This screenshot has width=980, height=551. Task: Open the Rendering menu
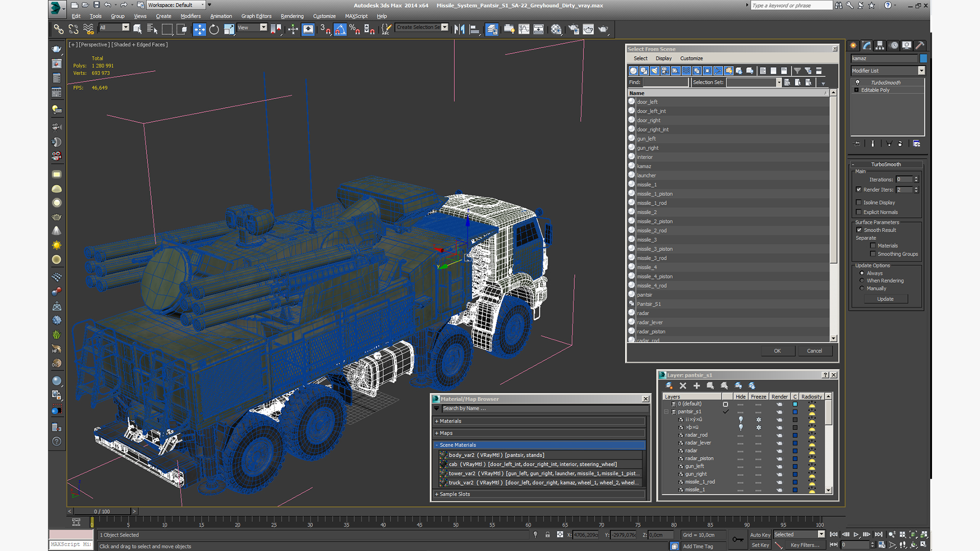click(x=292, y=16)
